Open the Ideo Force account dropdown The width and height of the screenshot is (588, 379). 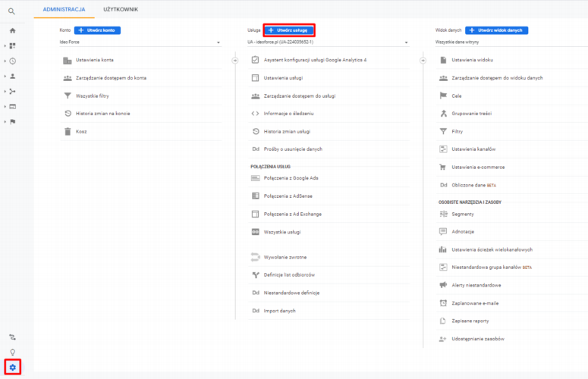(140, 42)
